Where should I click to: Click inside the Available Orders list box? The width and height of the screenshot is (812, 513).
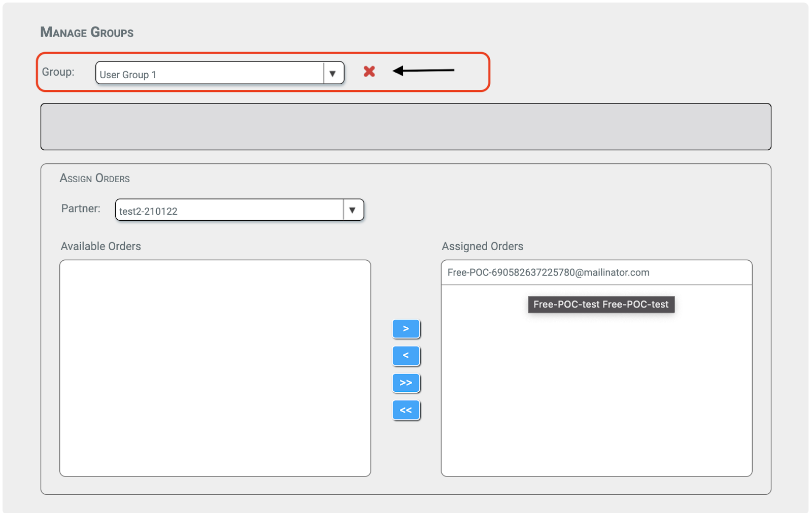(x=215, y=368)
